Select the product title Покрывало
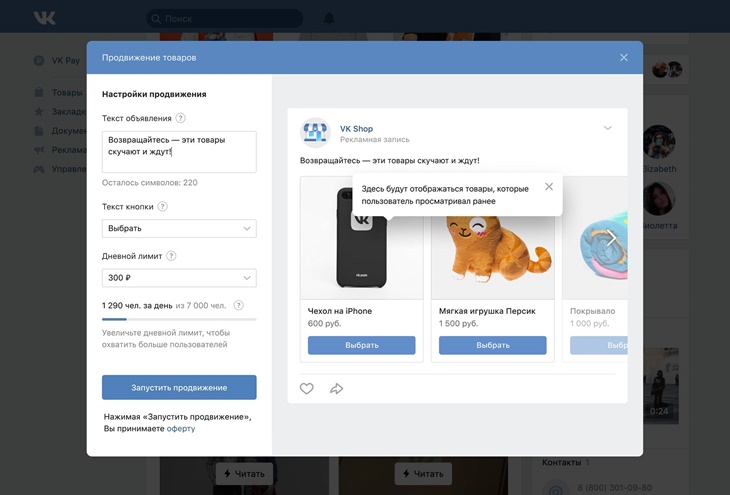The image size is (730, 495). [x=593, y=311]
